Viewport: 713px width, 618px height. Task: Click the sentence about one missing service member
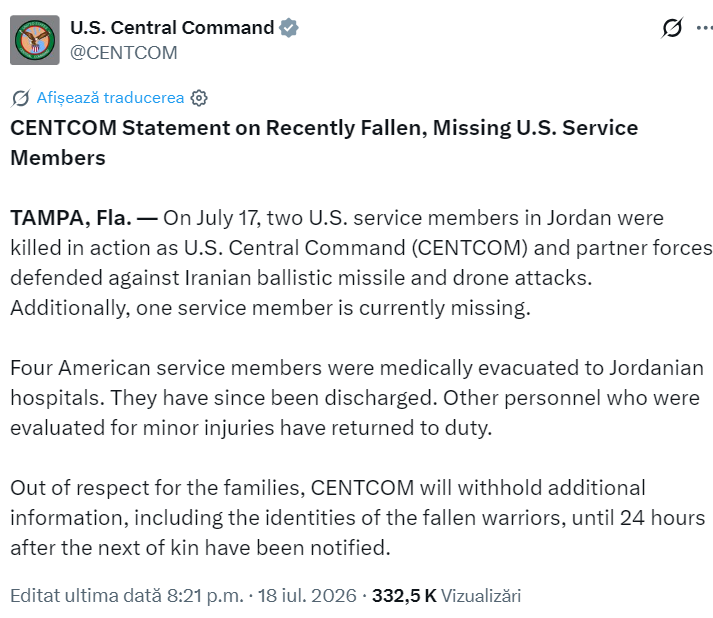coord(270,308)
